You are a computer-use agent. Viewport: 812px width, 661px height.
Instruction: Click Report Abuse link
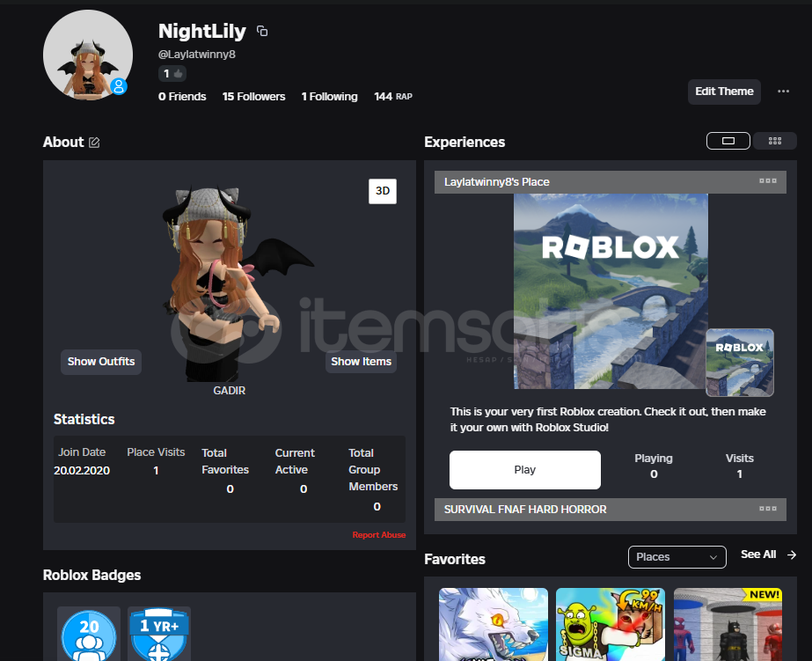click(378, 534)
